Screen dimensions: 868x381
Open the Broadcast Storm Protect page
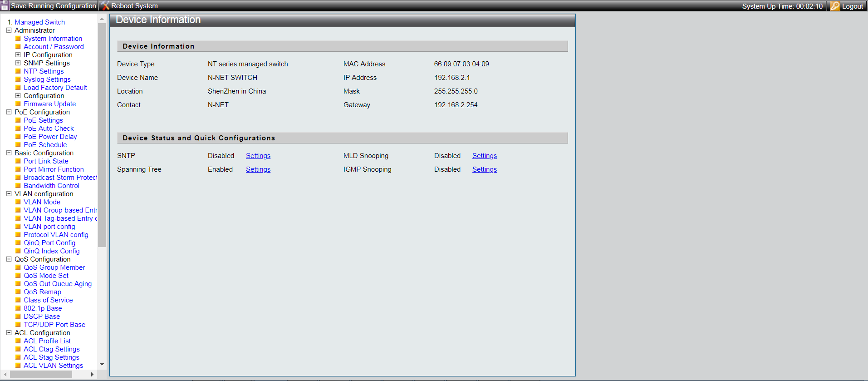60,178
